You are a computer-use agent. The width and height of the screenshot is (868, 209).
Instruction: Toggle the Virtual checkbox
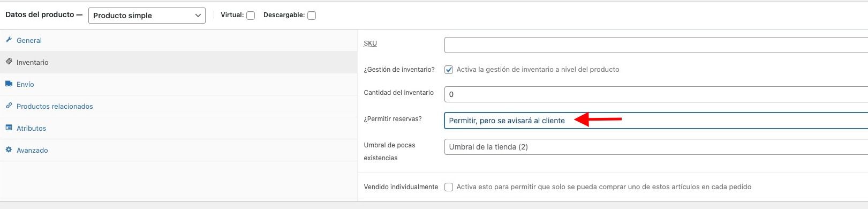tap(251, 16)
